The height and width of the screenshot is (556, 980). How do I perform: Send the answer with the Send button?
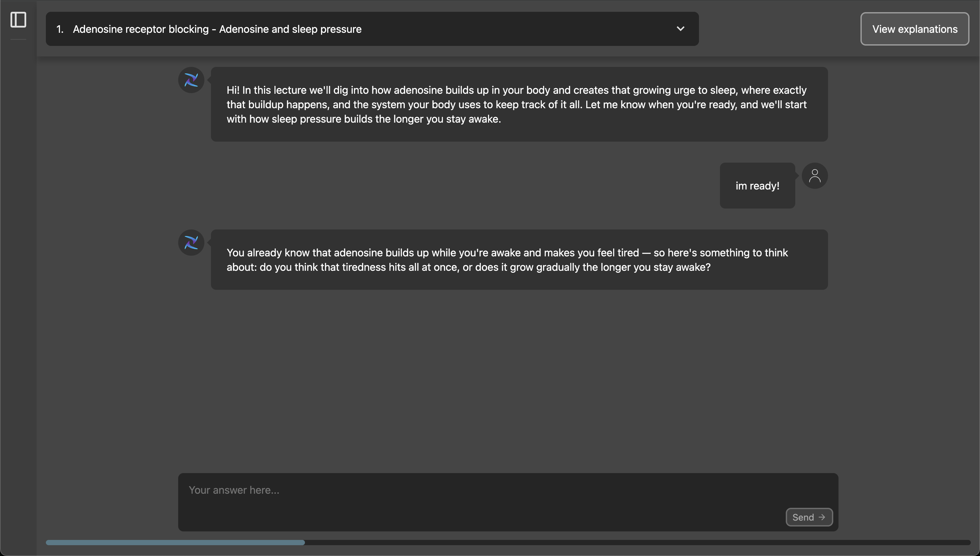[x=809, y=517]
